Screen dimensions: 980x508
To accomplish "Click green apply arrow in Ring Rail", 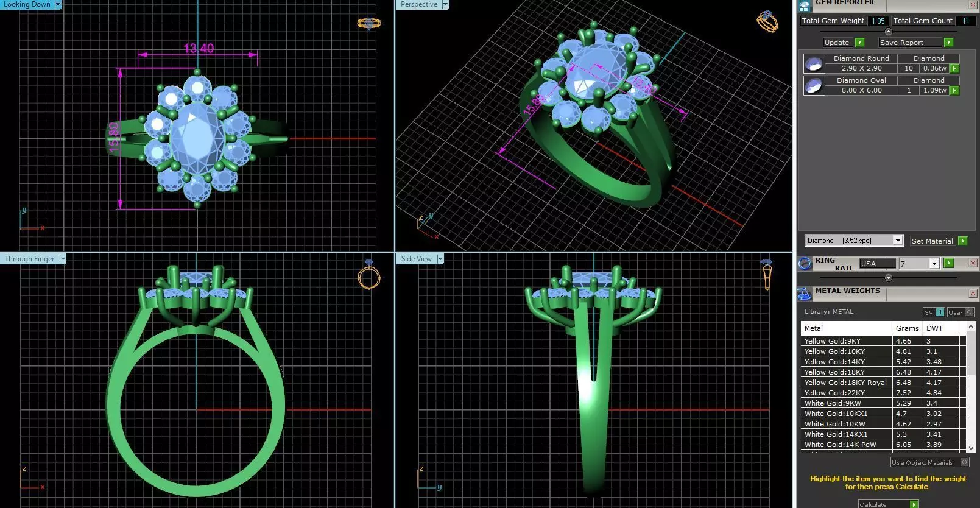I will [x=949, y=263].
